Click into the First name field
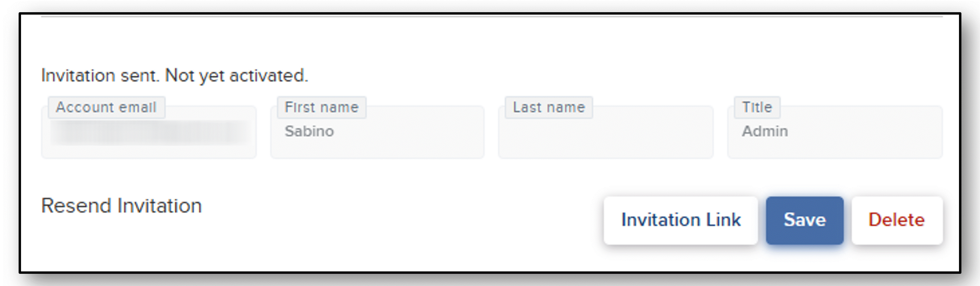Screen dimensions: 980x286 pyautogui.click(x=377, y=132)
